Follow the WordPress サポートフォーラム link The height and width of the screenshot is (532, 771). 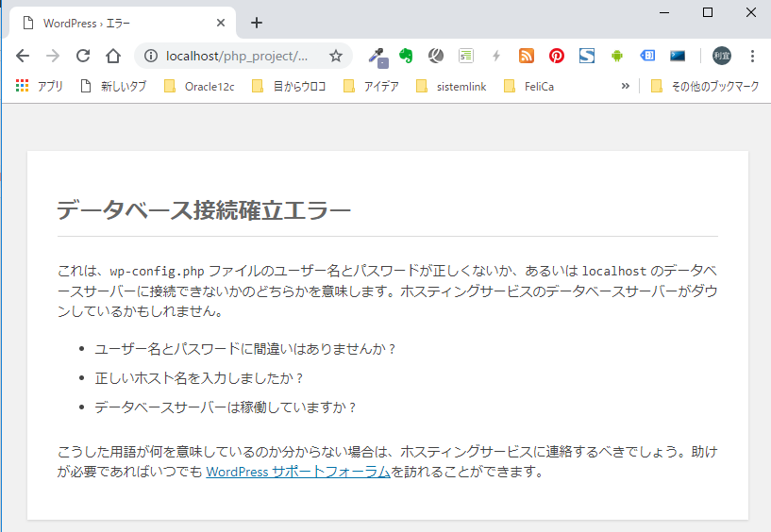298,472
